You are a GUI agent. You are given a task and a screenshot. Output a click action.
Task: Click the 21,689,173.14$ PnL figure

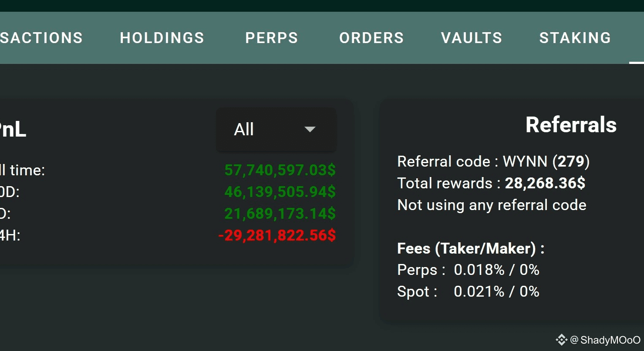point(280,214)
